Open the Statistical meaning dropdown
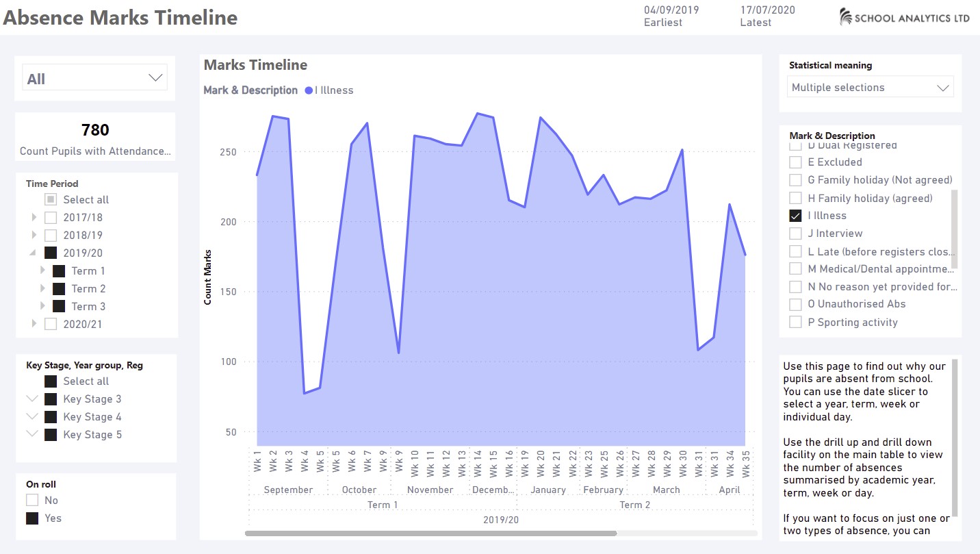The width and height of the screenshot is (980, 554). (x=870, y=87)
